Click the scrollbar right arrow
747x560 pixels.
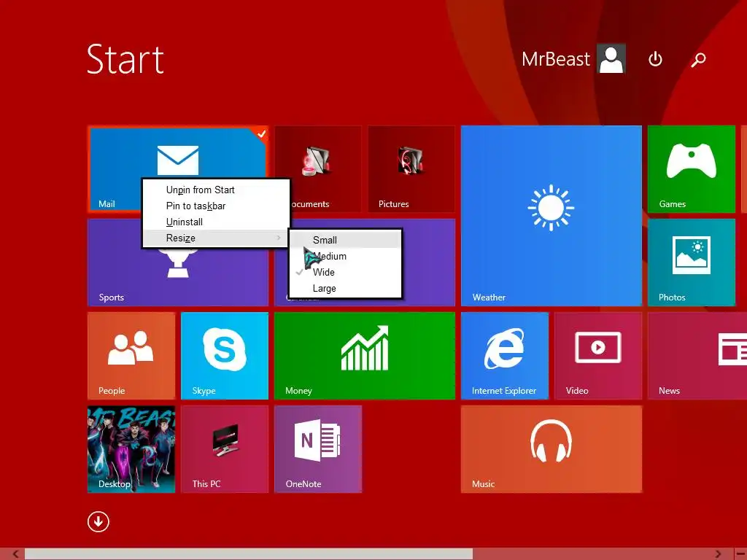tap(719, 554)
